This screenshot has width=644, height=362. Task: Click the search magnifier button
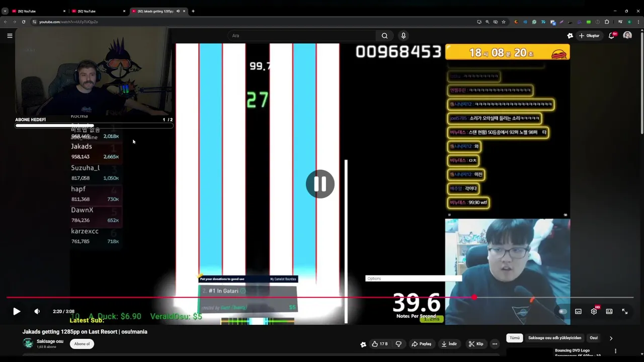[384, 36]
